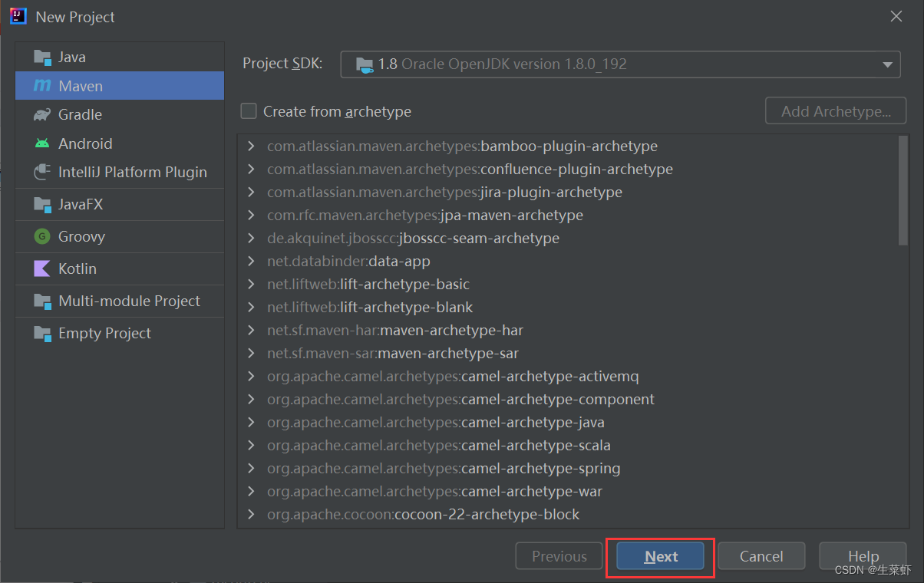924x583 pixels.
Task: Click the JDK folder icon in SDK field
Action: click(x=365, y=64)
